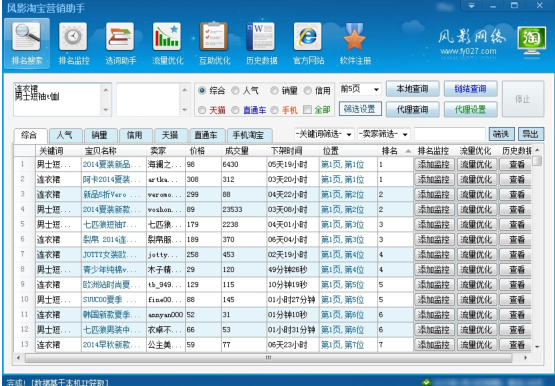
Task: Click the 本地查询 button
Action: (413, 89)
